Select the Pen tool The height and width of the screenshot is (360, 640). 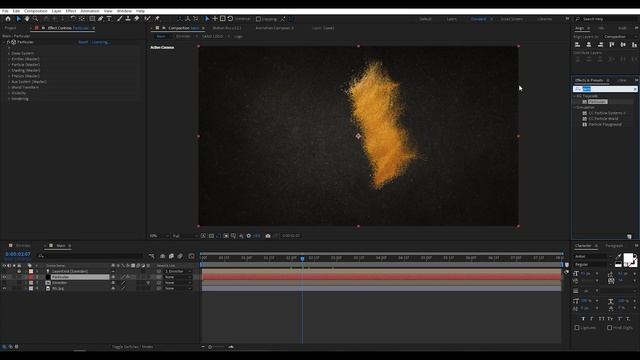[x=100, y=19]
